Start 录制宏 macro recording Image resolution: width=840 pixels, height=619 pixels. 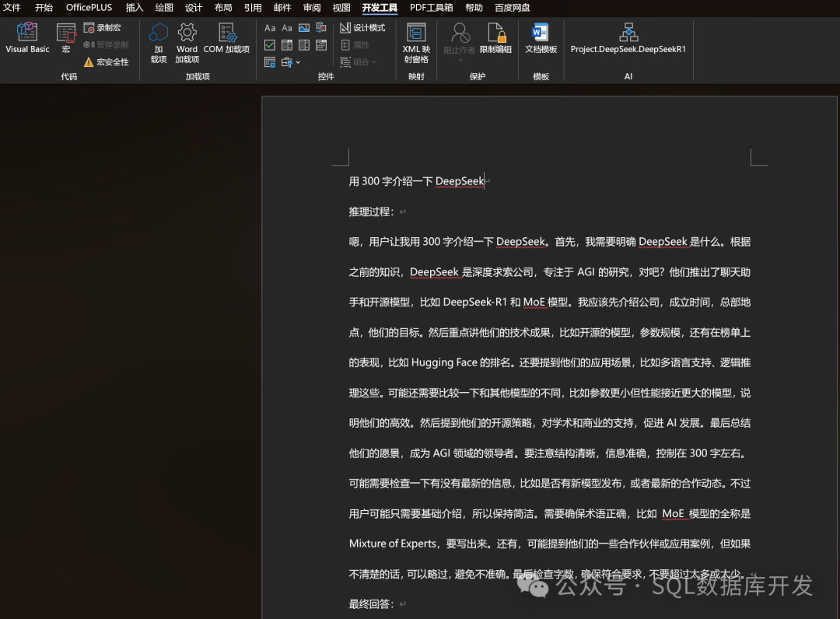point(103,28)
